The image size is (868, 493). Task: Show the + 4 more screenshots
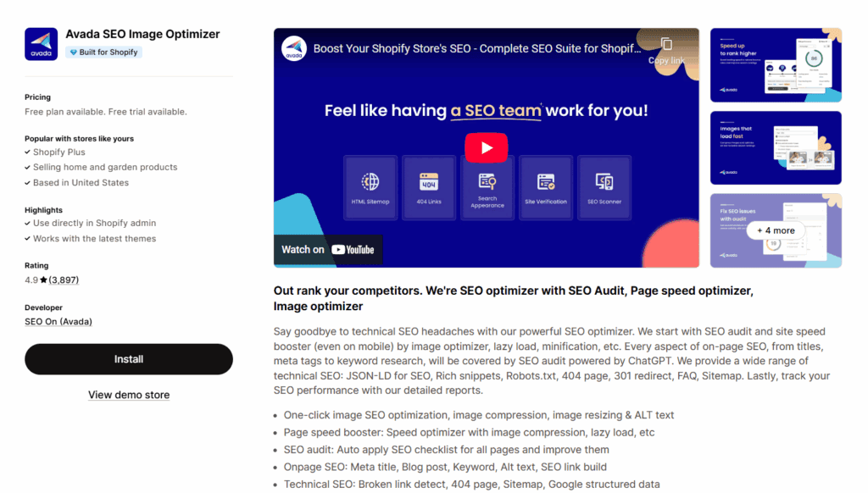(x=776, y=230)
